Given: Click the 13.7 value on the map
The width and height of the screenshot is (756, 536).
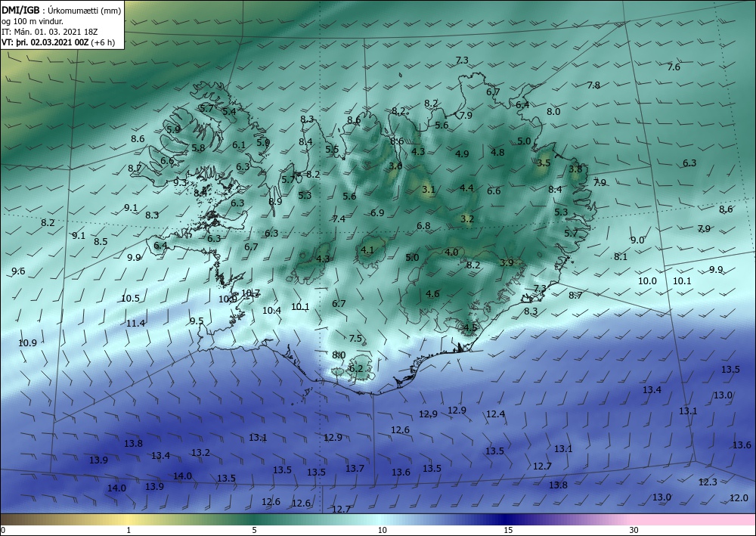Looking at the screenshot, I should (355, 469).
